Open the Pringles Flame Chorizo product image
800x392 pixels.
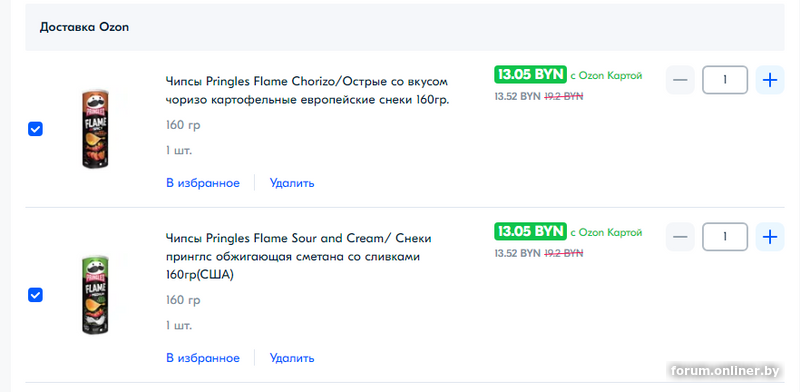point(95,129)
